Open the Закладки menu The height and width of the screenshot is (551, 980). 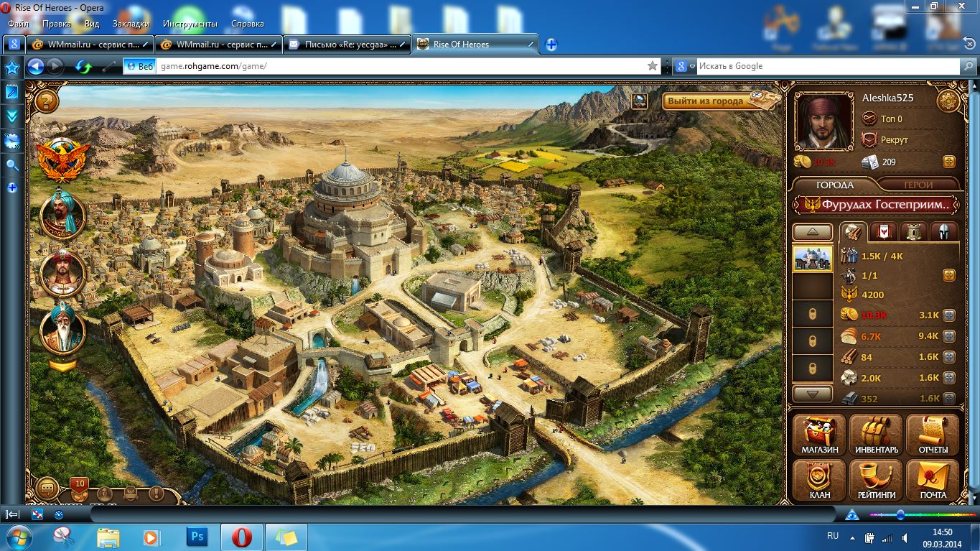tap(131, 24)
